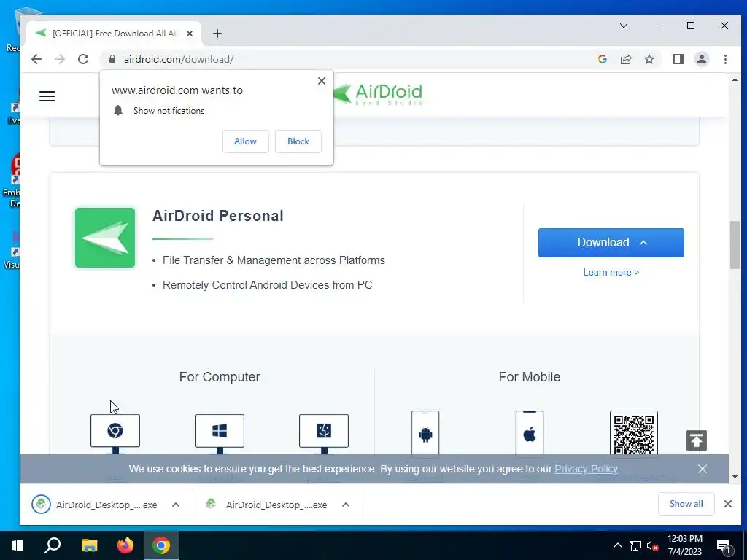Click the For Computer heading
This screenshot has height=560, width=747.
point(220,377)
